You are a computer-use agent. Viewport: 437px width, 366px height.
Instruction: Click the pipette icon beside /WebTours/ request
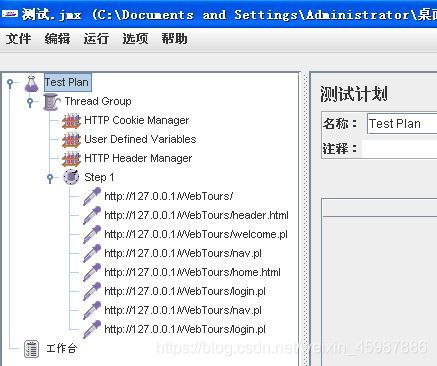point(91,196)
